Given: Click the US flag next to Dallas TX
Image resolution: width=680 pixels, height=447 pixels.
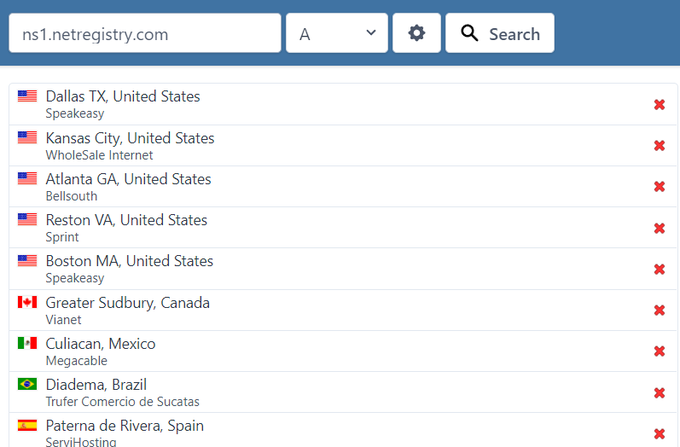Looking at the screenshot, I should pyautogui.click(x=27, y=96).
